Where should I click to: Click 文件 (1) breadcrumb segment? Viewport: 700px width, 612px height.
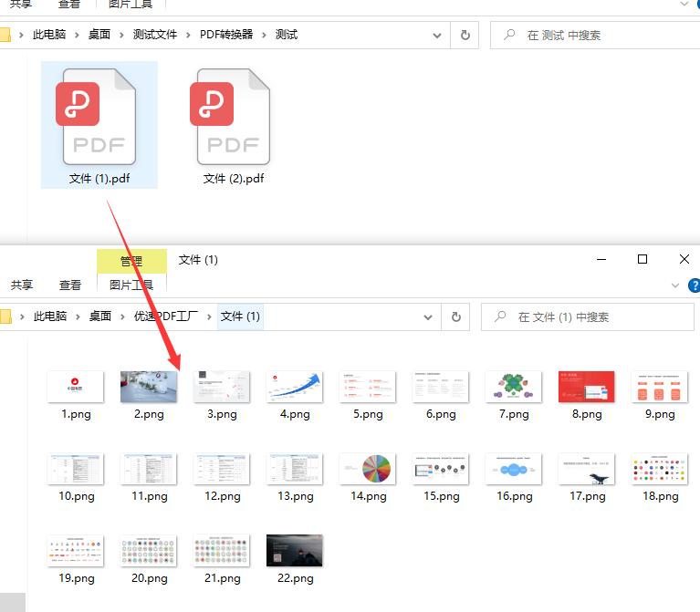240,316
